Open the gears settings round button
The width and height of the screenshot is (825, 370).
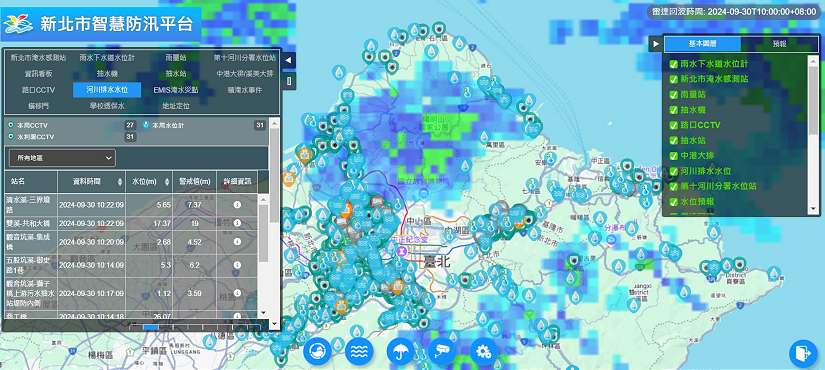coord(484,352)
